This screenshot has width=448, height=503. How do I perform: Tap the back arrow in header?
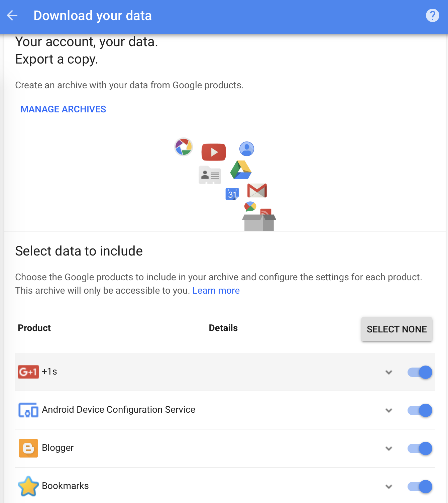coord(12,15)
